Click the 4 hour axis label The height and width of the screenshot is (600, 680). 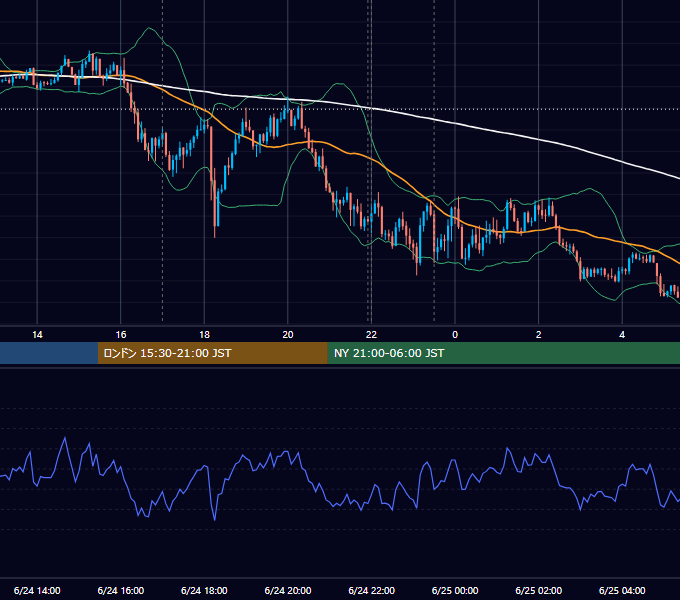tap(622, 335)
